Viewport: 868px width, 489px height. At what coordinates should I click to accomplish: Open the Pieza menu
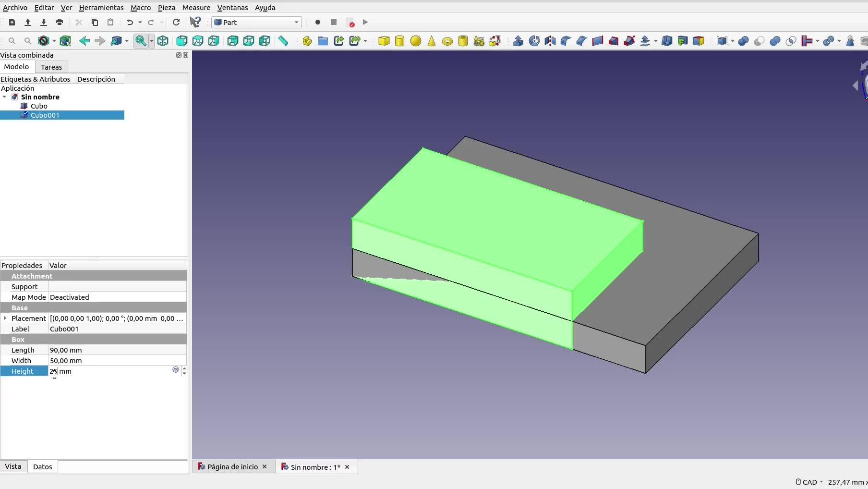coord(166,8)
